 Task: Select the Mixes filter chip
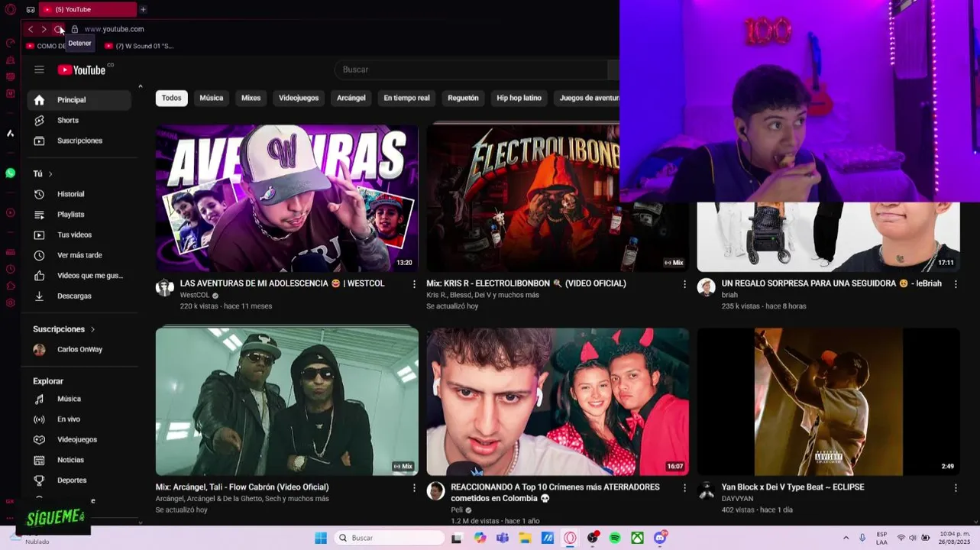[251, 98]
